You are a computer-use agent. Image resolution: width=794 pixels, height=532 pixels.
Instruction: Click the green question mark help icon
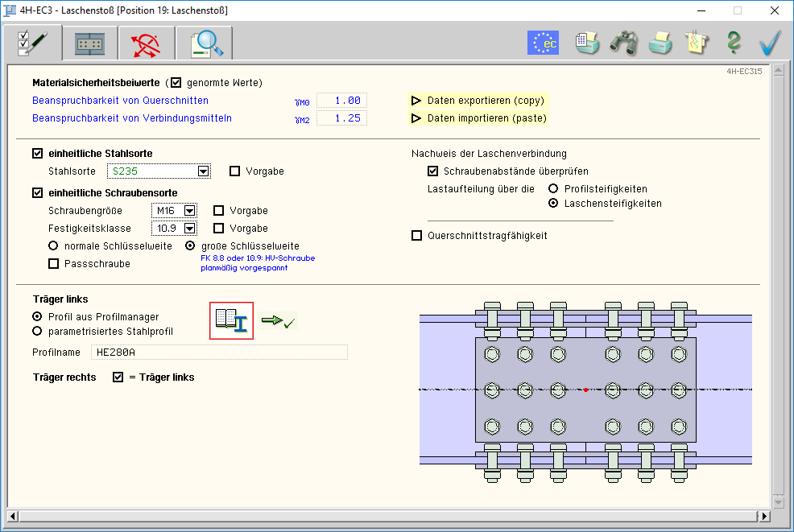pos(733,43)
